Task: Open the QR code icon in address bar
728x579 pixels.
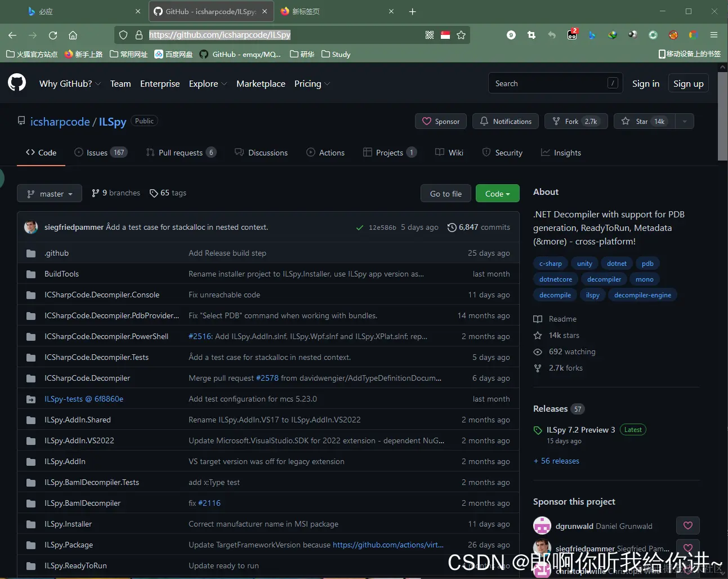Action: click(430, 35)
